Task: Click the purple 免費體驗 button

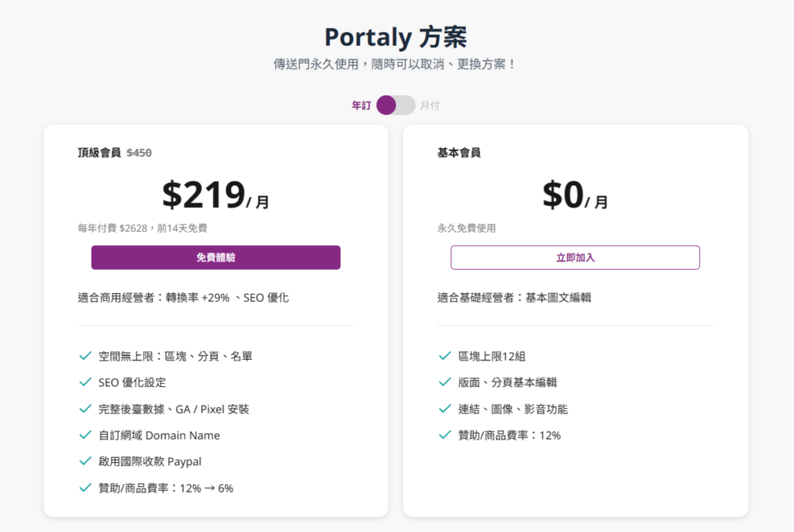Action: pos(216,257)
